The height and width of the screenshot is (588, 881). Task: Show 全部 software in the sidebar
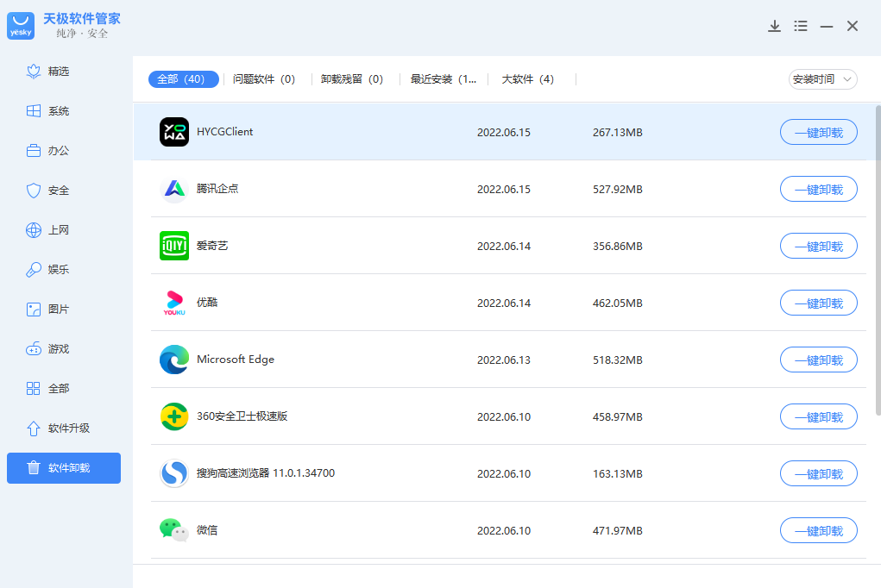coord(47,388)
